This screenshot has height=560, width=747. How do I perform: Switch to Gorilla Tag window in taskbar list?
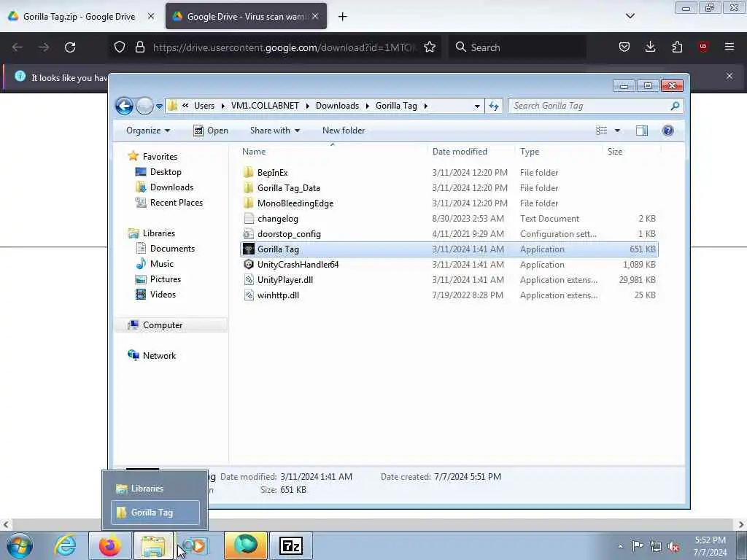pyautogui.click(x=155, y=513)
